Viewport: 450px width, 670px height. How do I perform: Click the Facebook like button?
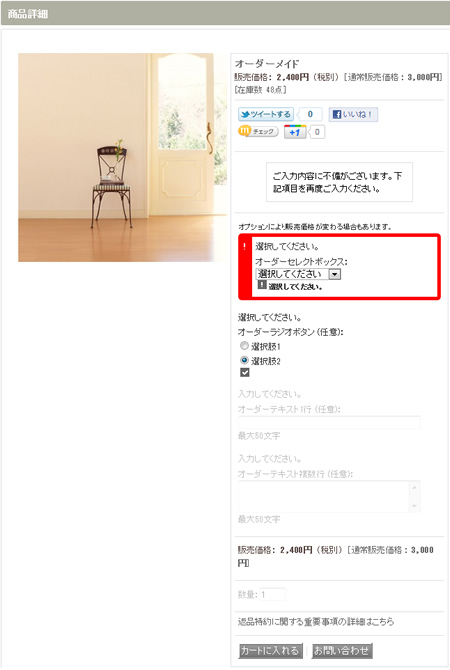point(353,115)
